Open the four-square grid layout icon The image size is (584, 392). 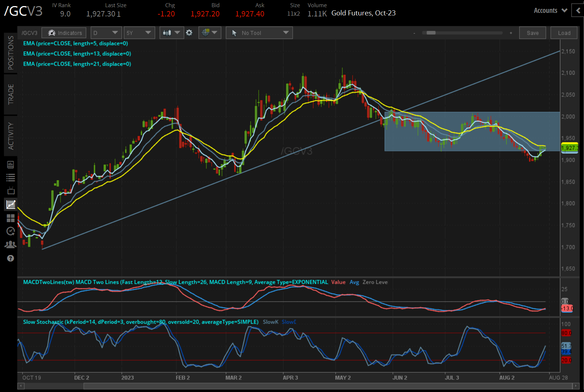(11, 218)
